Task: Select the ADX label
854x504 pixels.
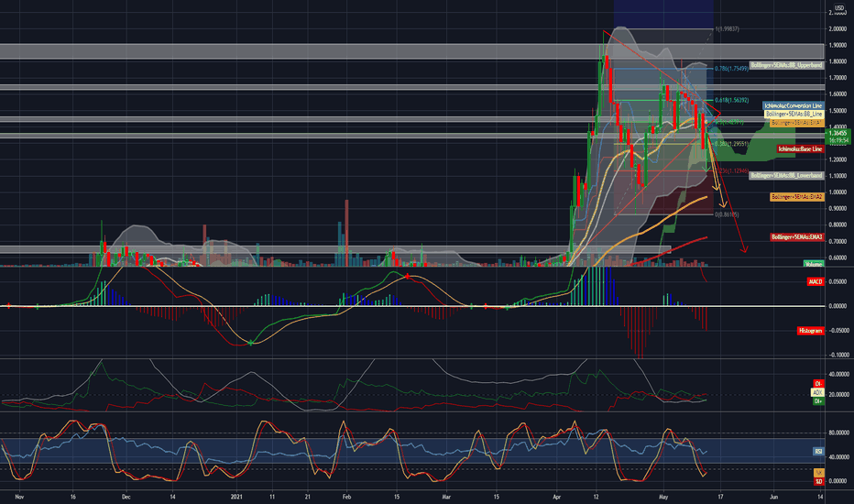Action: click(817, 392)
